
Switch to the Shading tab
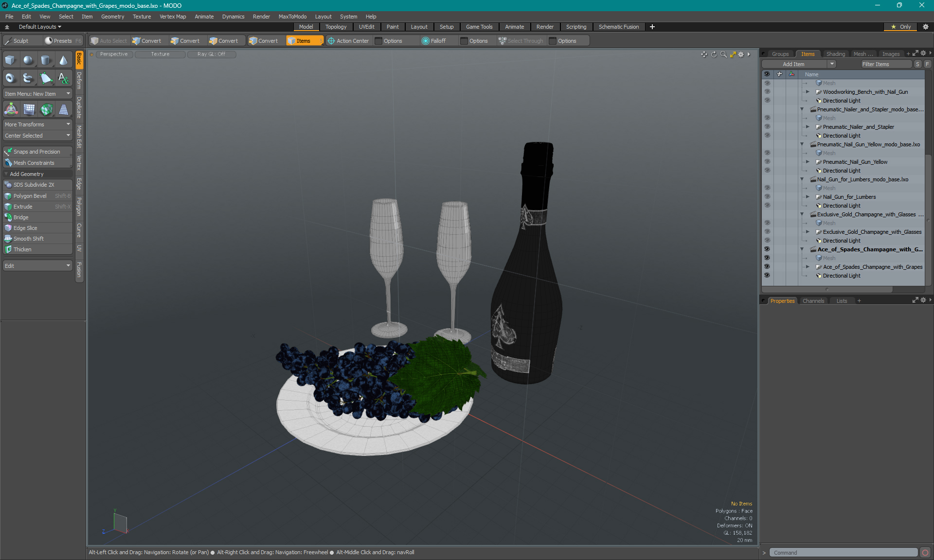pyautogui.click(x=835, y=54)
